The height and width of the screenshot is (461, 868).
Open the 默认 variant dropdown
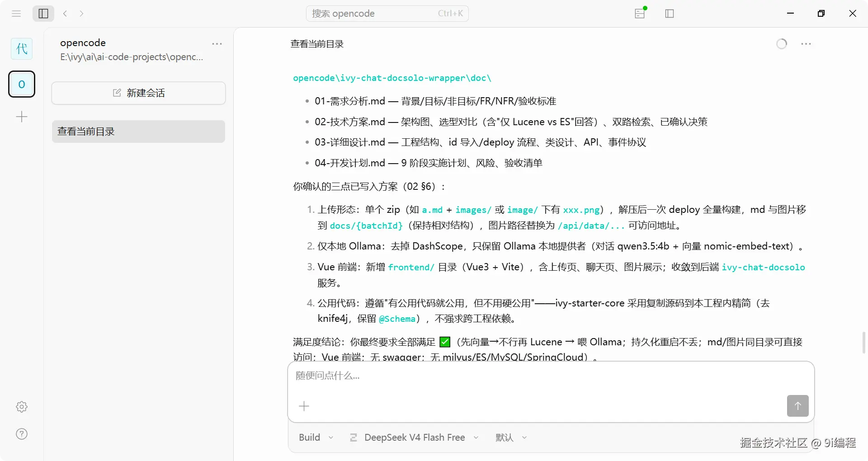coord(511,437)
